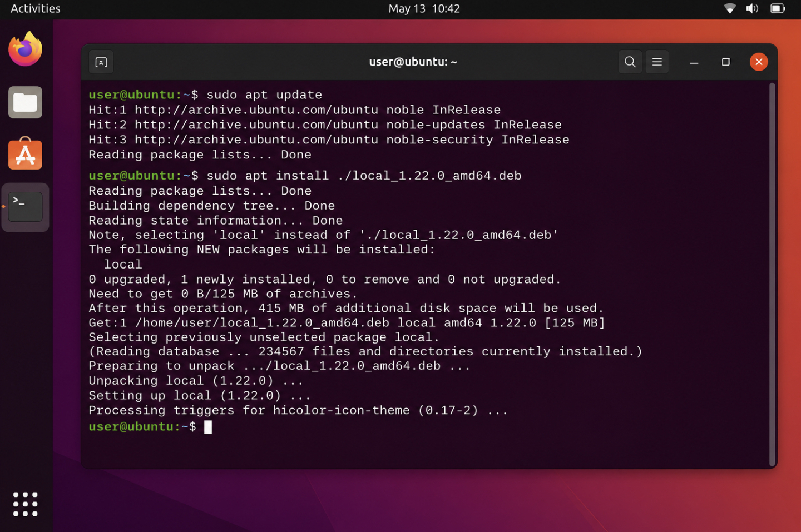Open Firefox from the dock

pyautogui.click(x=25, y=49)
